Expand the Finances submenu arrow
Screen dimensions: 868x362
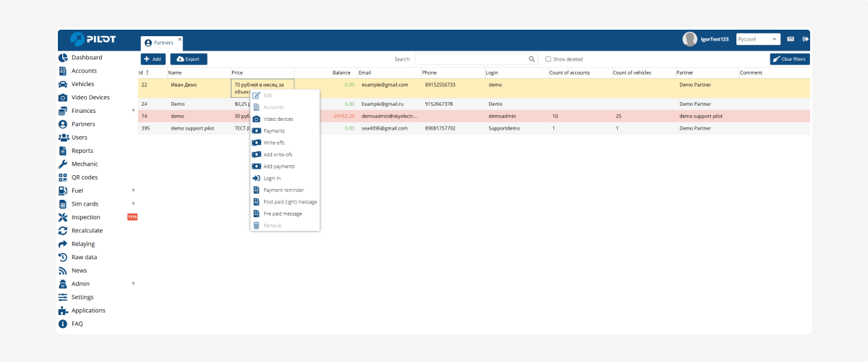click(133, 111)
